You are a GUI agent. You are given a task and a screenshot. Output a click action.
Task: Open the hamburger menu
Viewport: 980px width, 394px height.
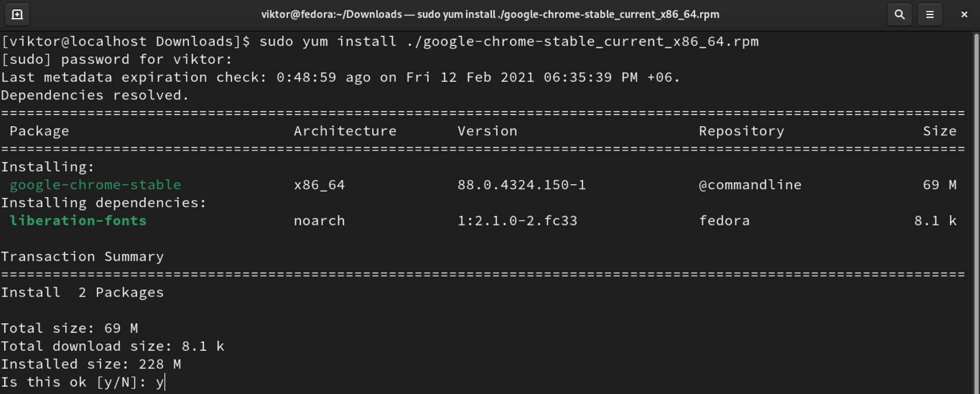click(x=929, y=15)
